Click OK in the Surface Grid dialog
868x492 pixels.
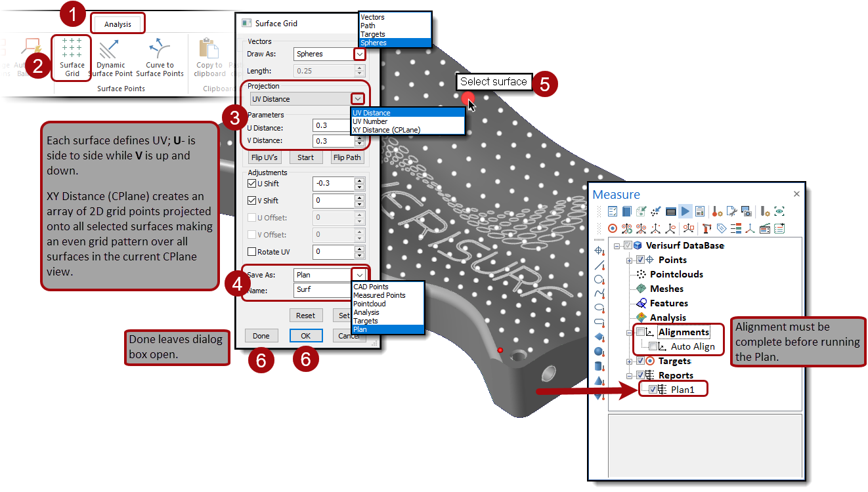(306, 336)
